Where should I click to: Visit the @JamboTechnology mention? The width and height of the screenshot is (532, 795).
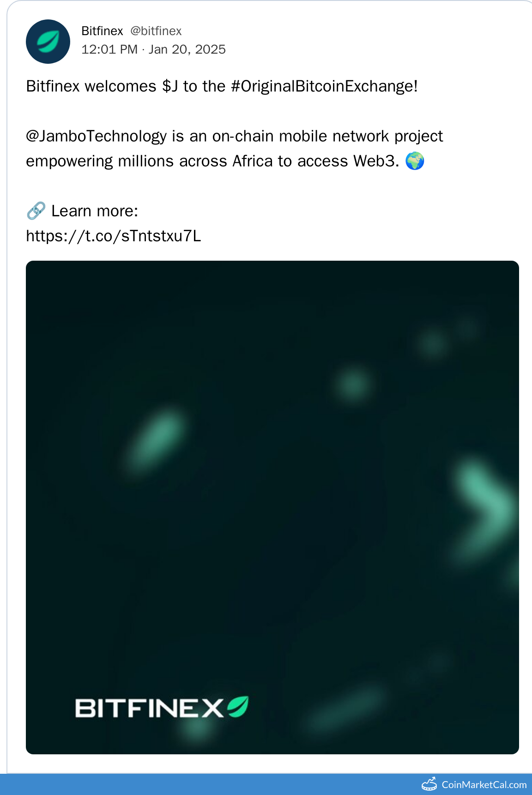pyautogui.click(x=96, y=136)
